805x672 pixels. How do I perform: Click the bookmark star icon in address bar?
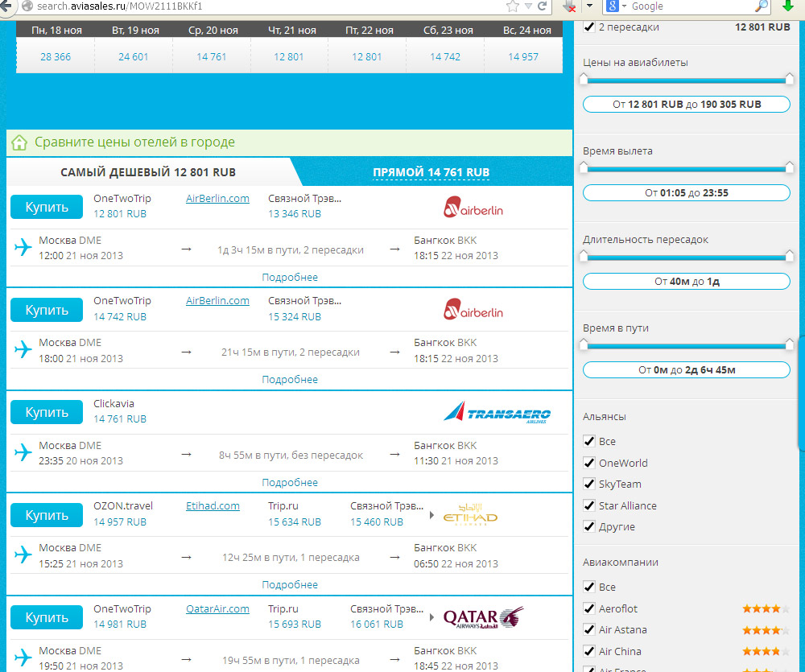tap(512, 6)
